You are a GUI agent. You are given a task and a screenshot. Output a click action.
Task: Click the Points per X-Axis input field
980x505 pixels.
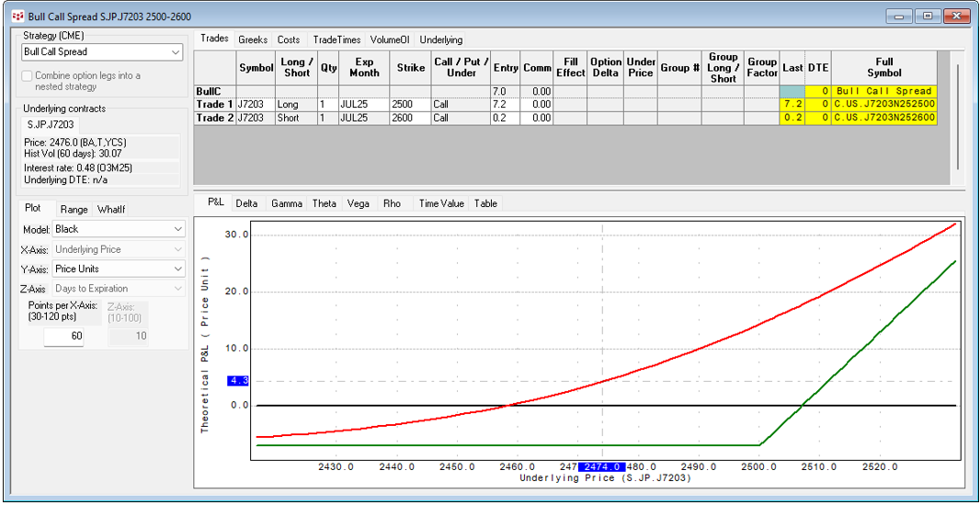pos(63,337)
